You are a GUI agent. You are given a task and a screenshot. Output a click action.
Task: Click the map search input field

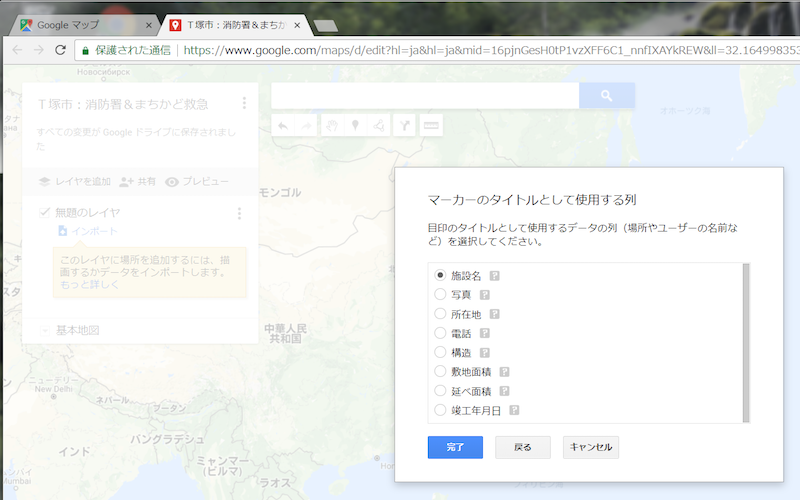click(x=425, y=95)
